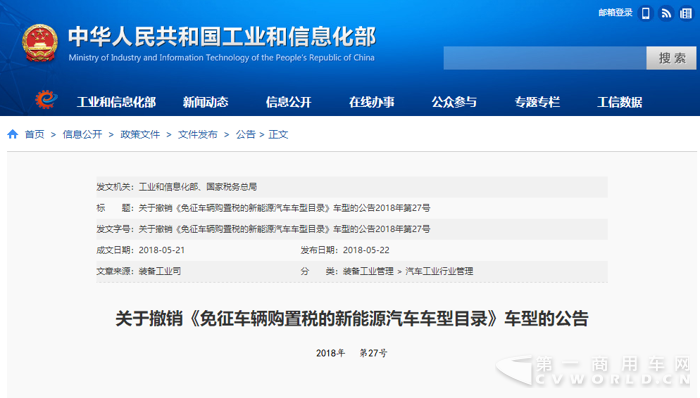Click the orange gear logo in navigation

tap(46, 99)
